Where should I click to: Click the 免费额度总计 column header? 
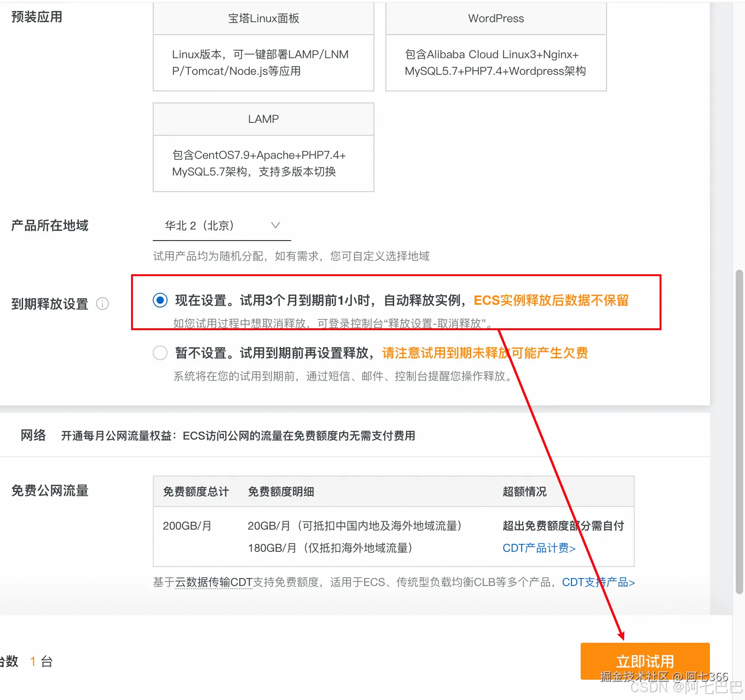pyautogui.click(x=195, y=492)
